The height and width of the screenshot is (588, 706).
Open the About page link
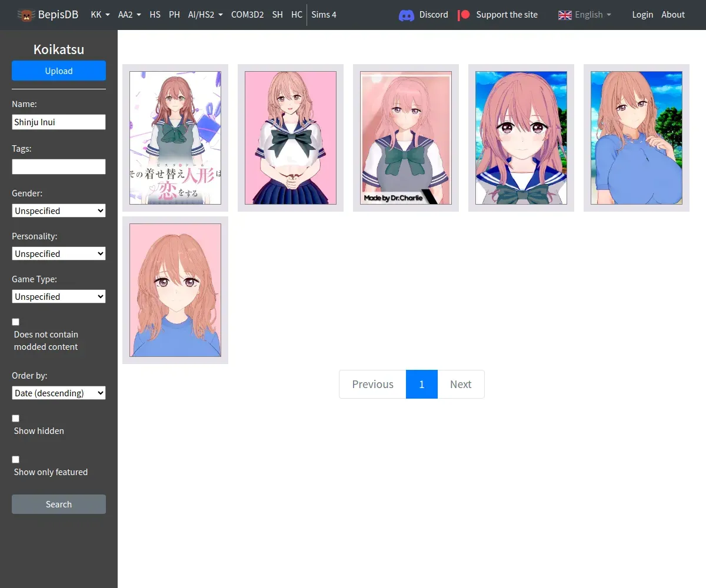(x=673, y=15)
